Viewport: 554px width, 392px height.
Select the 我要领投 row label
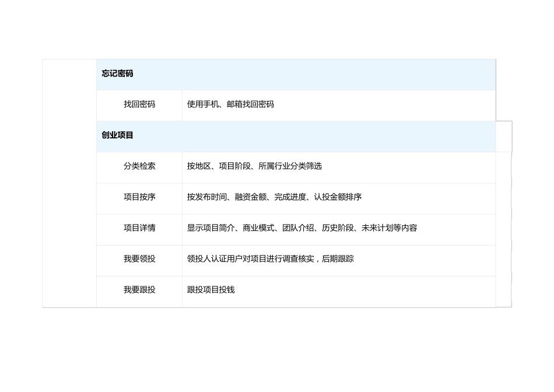(x=139, y=259)
